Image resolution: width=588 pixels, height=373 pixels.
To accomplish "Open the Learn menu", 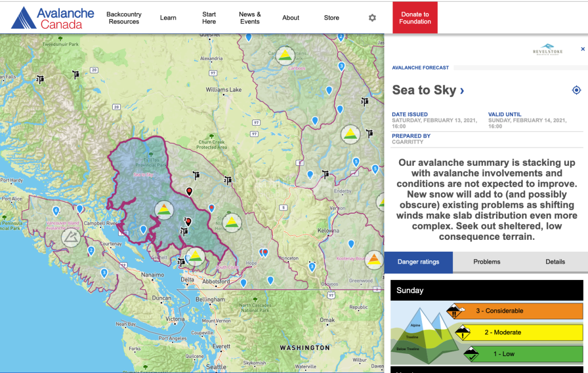I will (168, 17).
